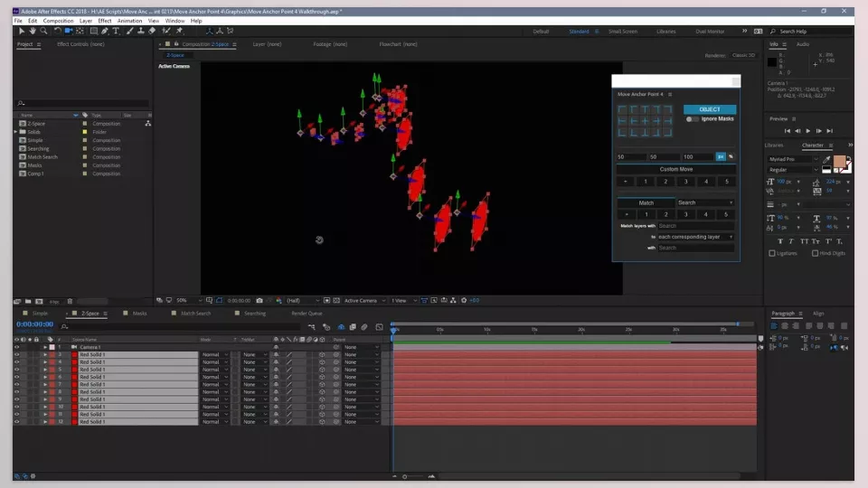Image resolution: width=868 pixels, height=488 pixels.
Task: Click the Custom Move button
Action: [x=676, y=169]
